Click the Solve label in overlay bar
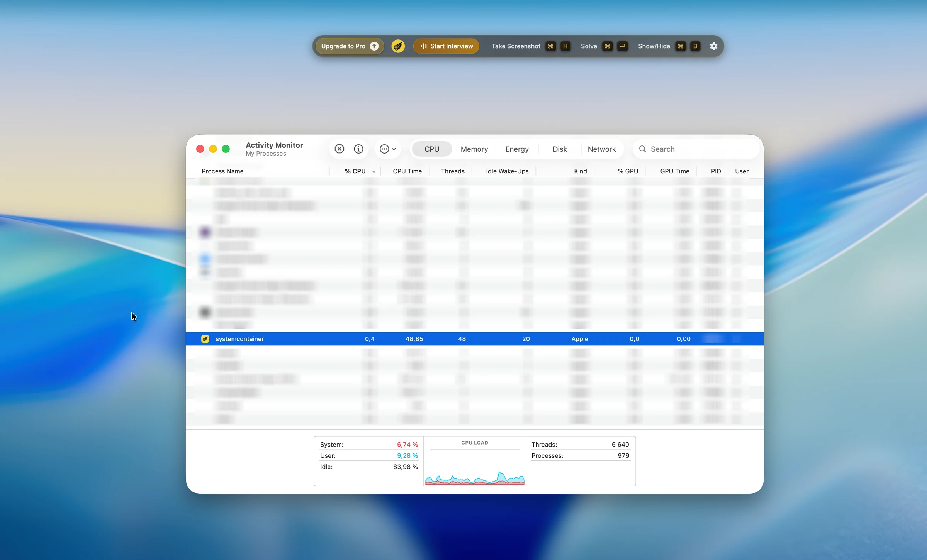Screen dimensions: 927x560 click(589, 46)
